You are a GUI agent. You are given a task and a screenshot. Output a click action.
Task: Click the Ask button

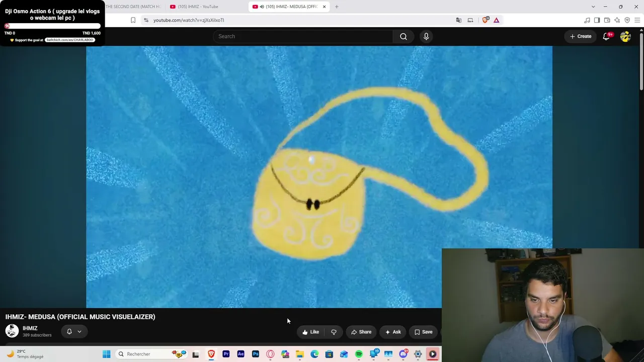(393, 332)
